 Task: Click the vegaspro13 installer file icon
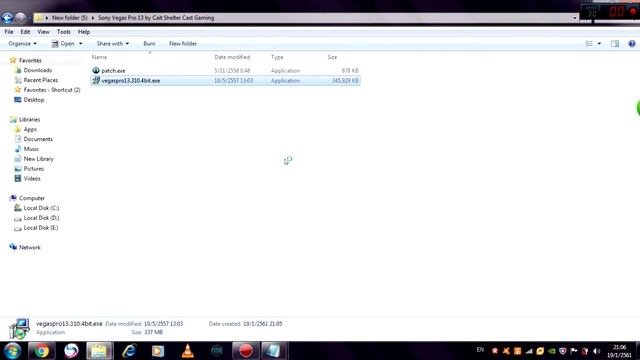click(96, 81)
